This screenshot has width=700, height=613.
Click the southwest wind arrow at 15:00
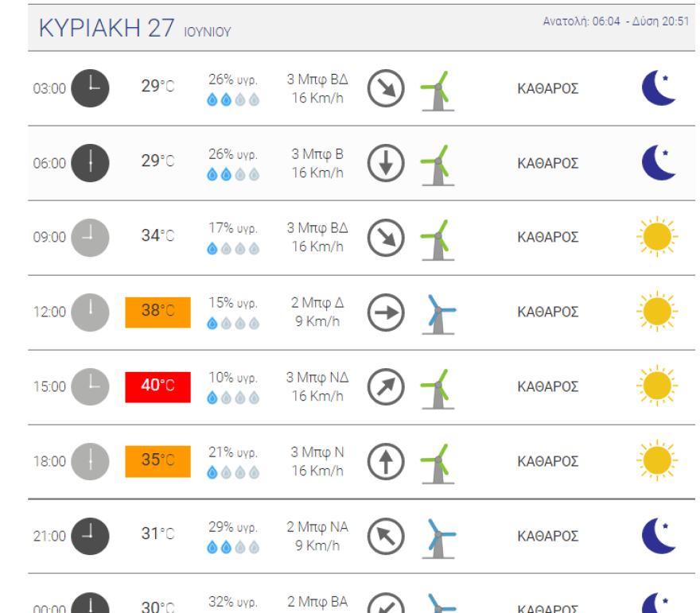click(x=386, y=387)
